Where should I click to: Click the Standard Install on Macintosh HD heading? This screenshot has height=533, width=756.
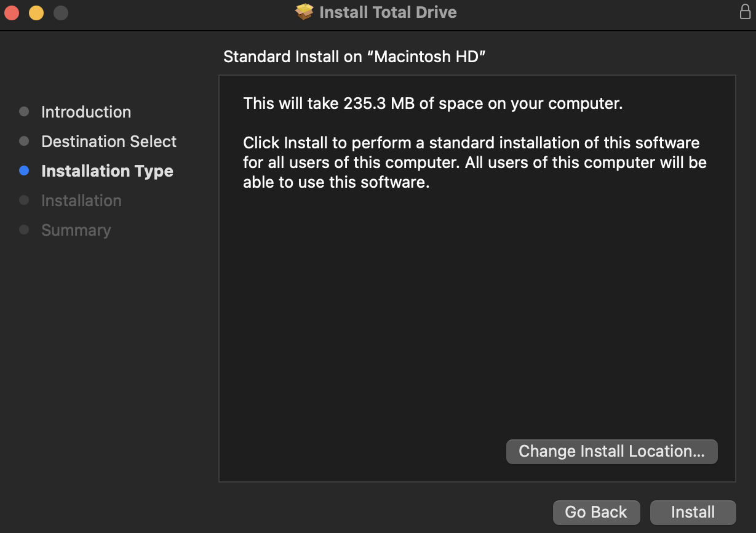tap(355, 57)
